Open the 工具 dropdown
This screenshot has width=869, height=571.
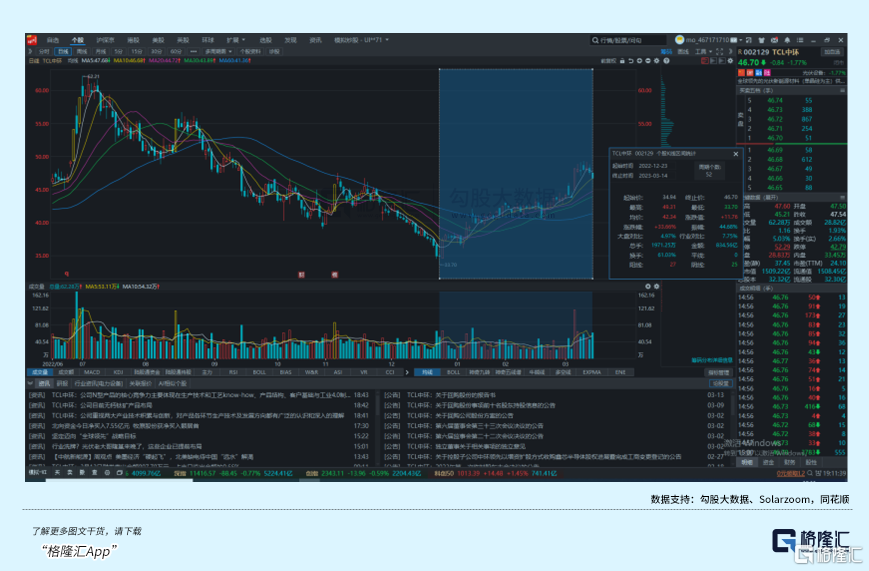[704, 52]
